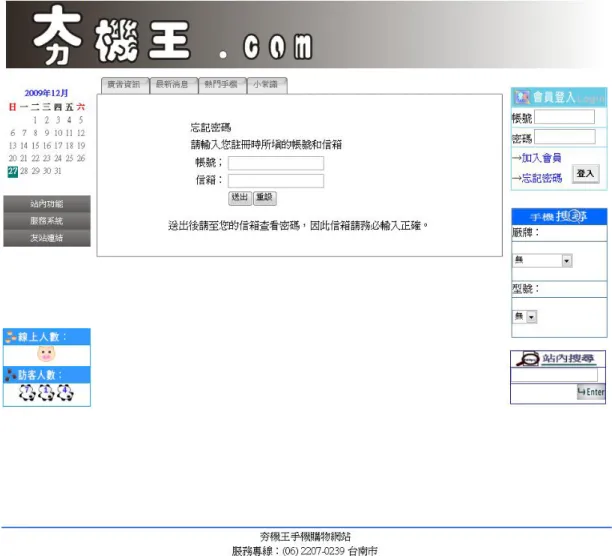Click the red 日 weekday header
The height and width of the screenshot is (556, 612).
12,107
